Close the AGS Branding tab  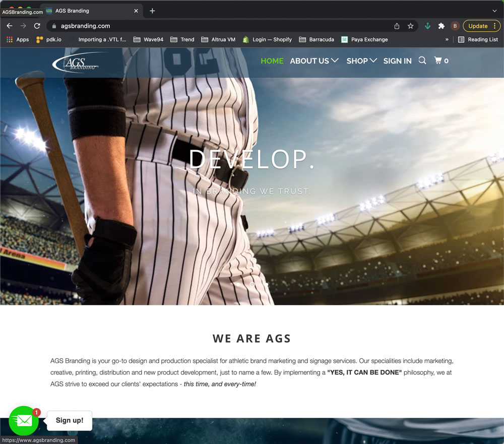click(136, 11)
